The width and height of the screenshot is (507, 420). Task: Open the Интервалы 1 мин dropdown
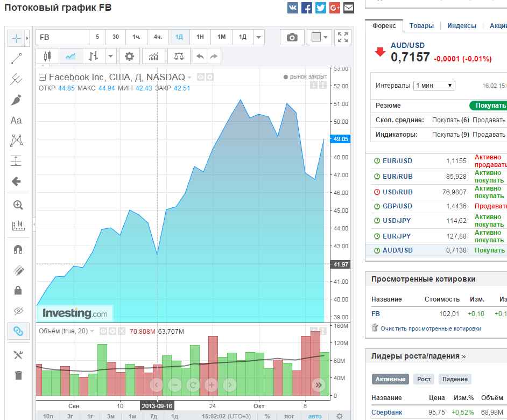(434, 86)
